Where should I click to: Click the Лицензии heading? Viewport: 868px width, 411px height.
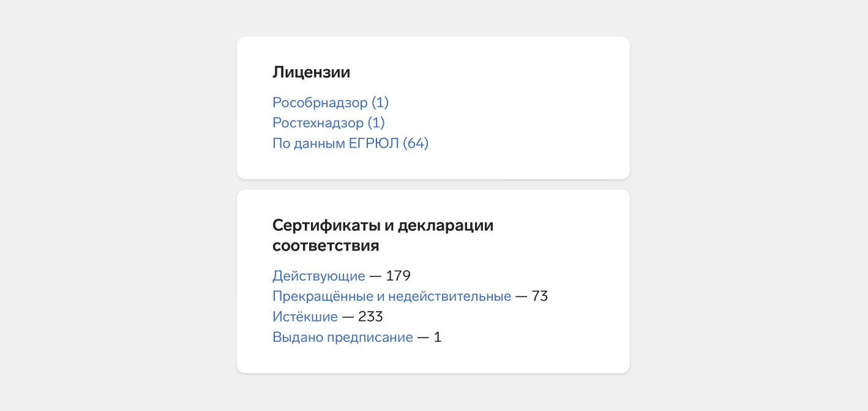click(311, 72)
